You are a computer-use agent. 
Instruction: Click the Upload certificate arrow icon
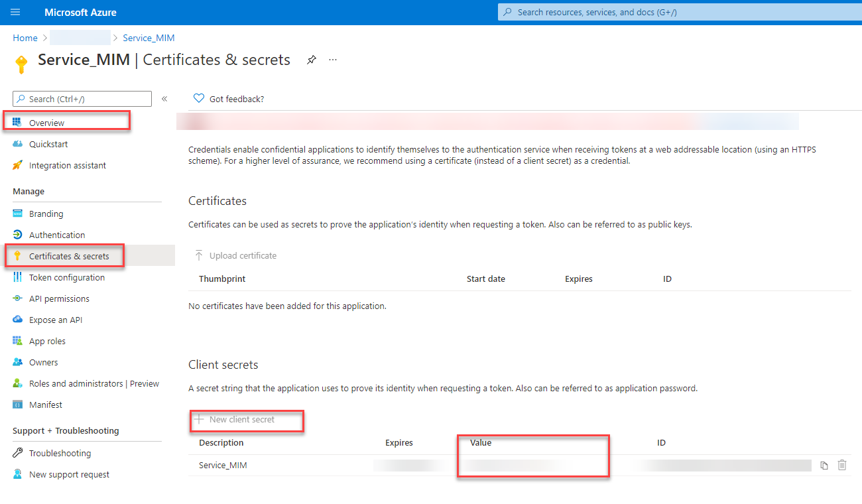point(198,256)
